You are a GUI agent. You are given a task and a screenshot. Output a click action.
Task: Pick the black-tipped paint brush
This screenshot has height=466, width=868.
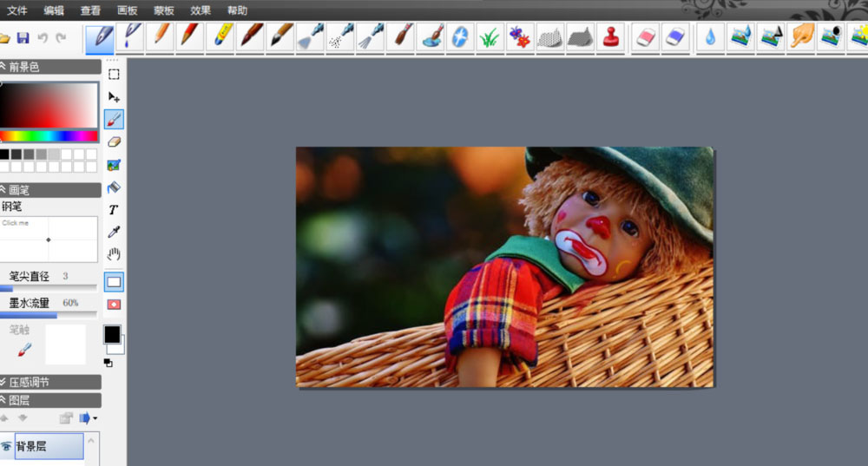(x=280, y=37)
